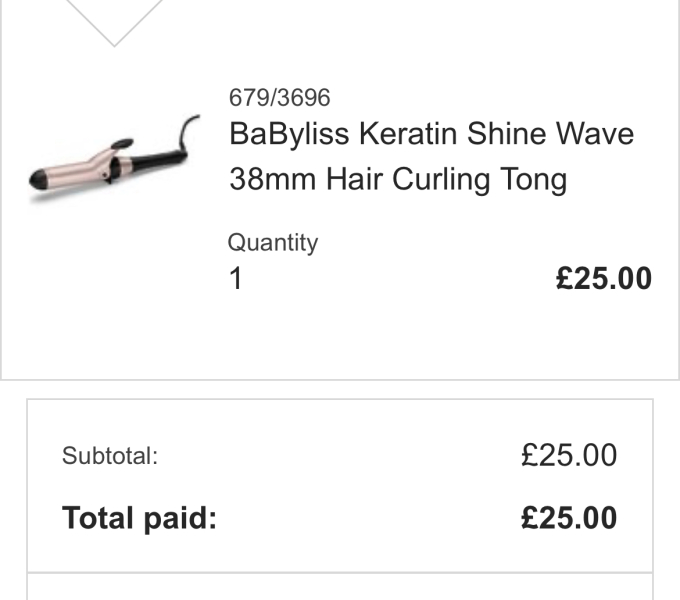Click the Subtotal amount £25.00
Screen dimensions: 680x600
(569, 456)
